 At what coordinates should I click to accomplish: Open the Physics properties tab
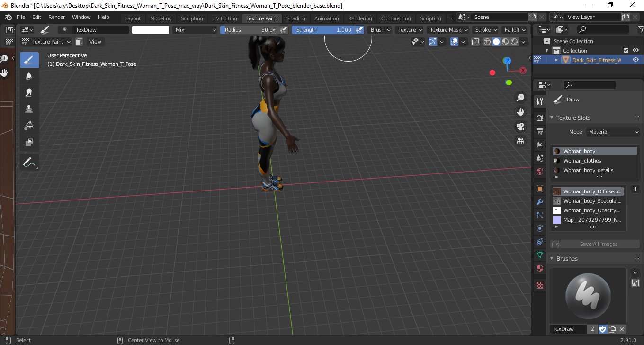[539, 228]
